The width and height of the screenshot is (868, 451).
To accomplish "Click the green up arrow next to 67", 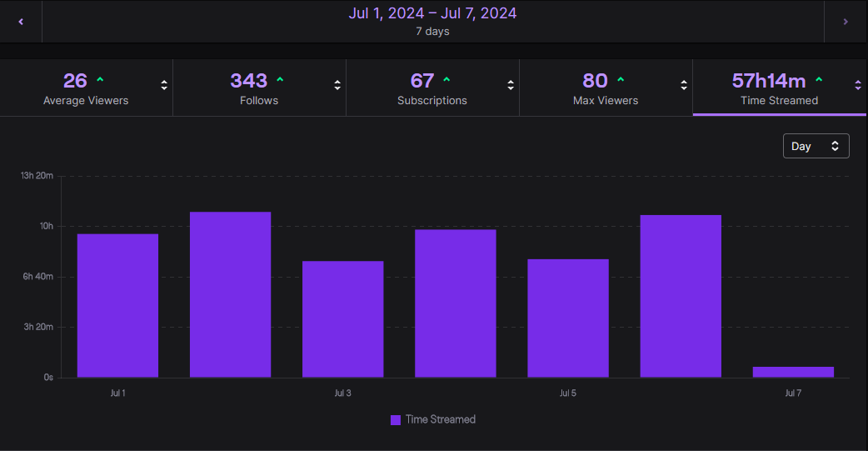I will click(x=446, y=80).
